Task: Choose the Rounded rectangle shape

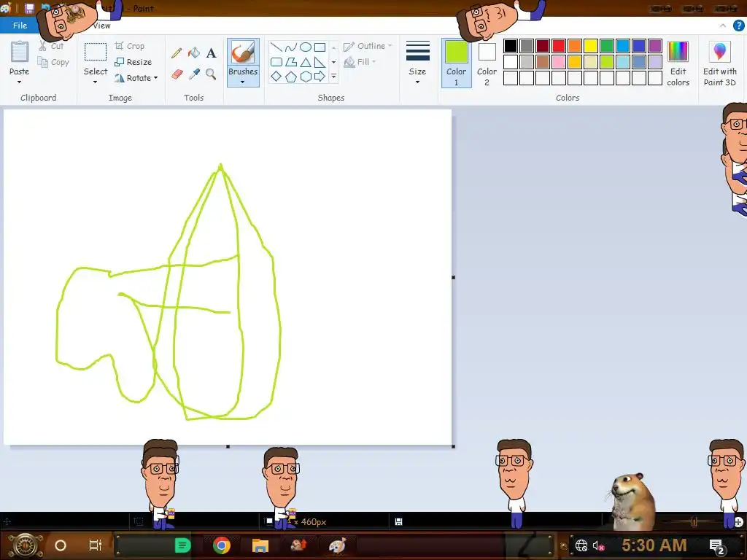Action: coord(276,62)
